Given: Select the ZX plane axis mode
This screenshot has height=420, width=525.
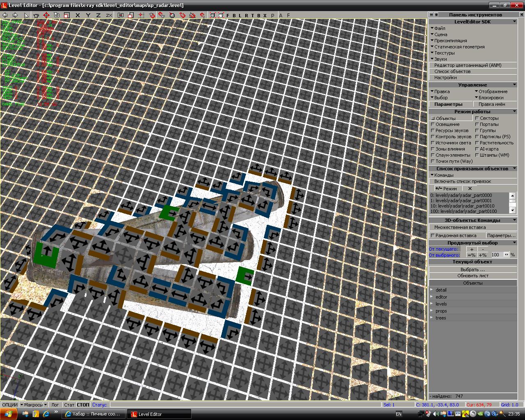Looking at the screenshot, I should point(109,15).
